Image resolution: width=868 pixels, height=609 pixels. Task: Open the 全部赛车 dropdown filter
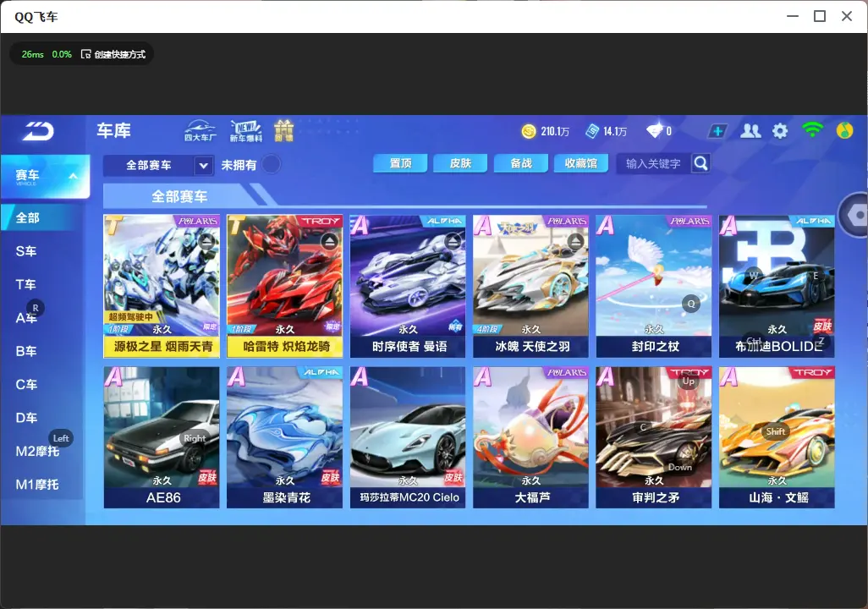(158, 165)
